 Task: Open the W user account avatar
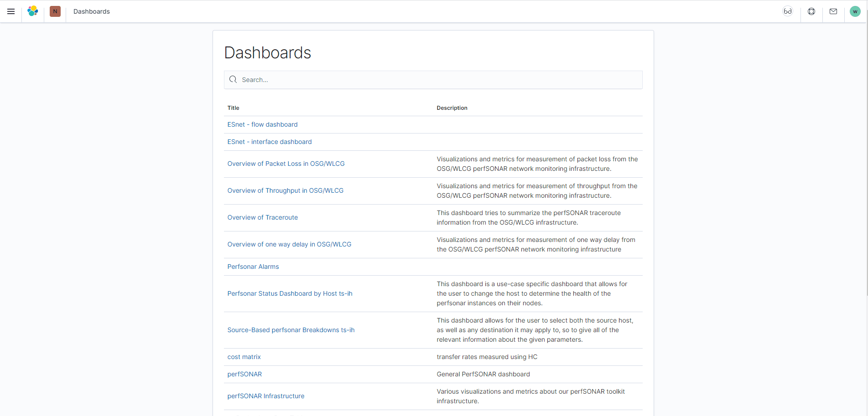tap(855, 11)
